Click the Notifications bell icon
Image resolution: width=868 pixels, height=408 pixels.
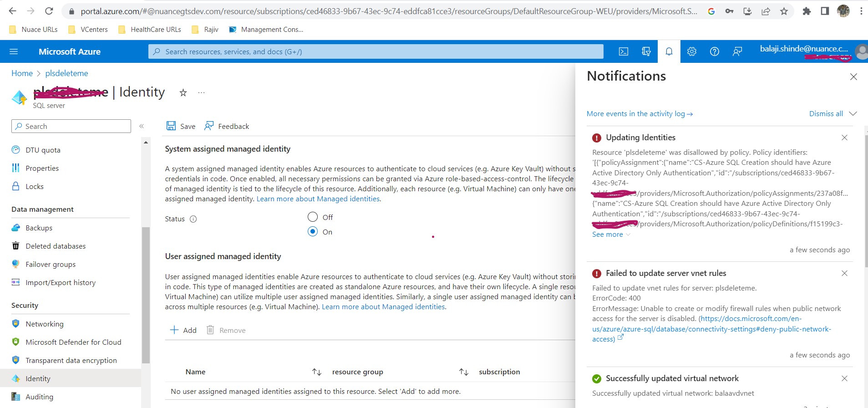tap(669, 51)
